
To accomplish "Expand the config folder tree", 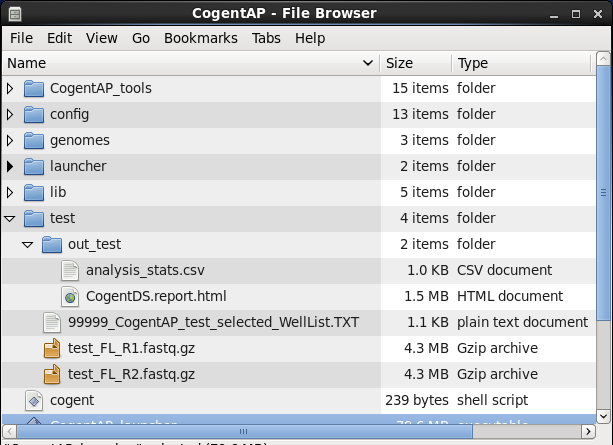I will [x=10, y=115].
